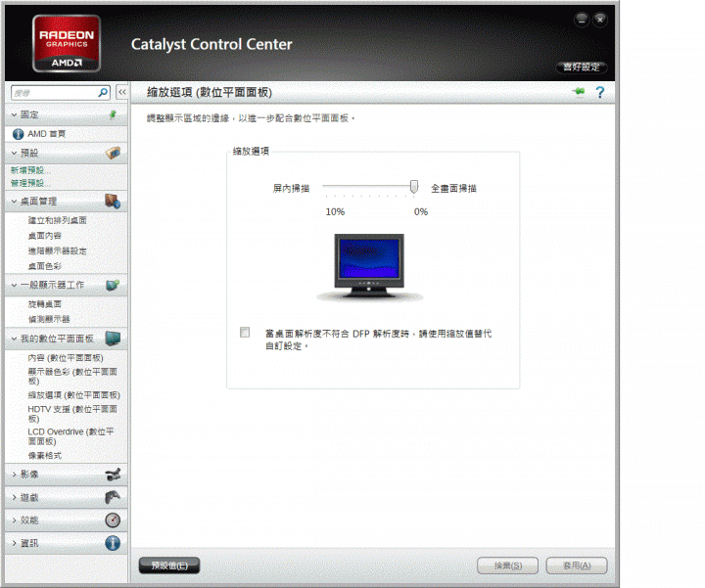
Task: Open LCD Overdrive (數位平面面板) page
Action: click(71, 436)
